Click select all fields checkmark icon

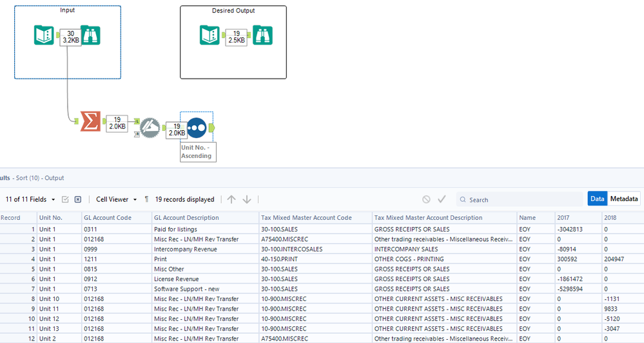tap(65, 199)
